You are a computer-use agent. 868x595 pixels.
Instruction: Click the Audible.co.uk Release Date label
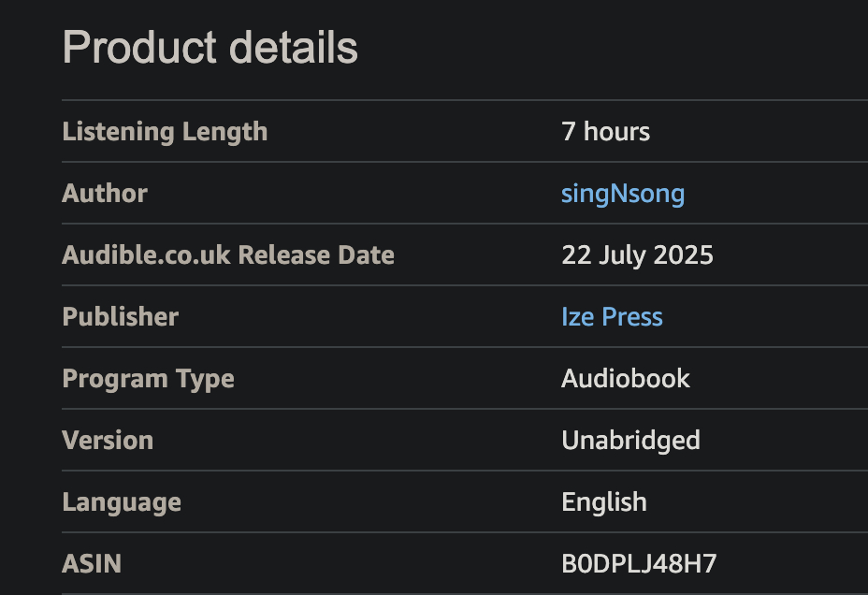click(228, 255)
